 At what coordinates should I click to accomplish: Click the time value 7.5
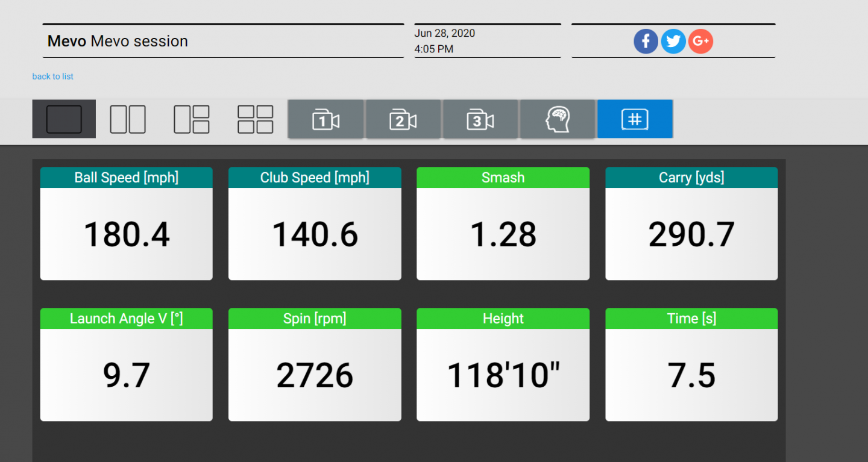(691, 375)
